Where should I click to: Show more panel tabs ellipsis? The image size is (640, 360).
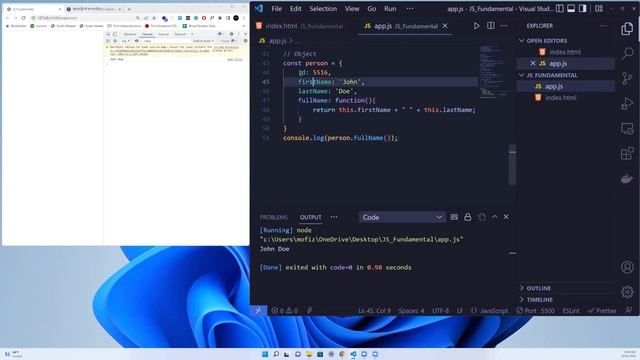[334, 217]
